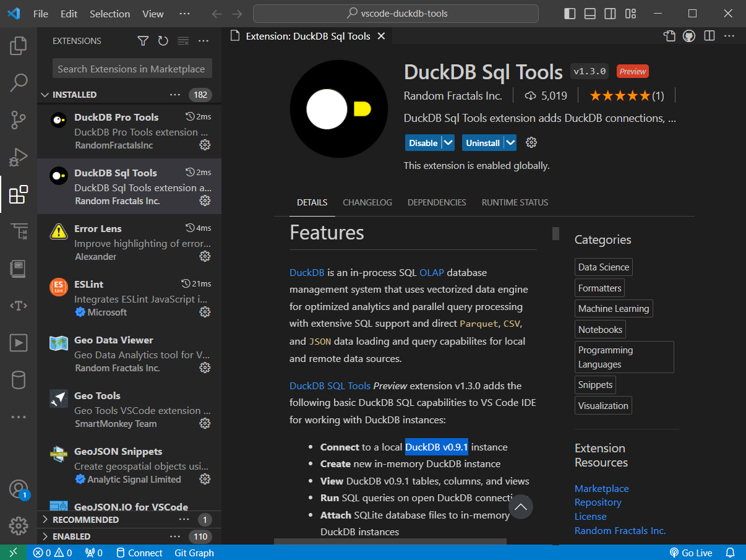
Task: Click the Uninstall button
Action: (x=482, y=143)
